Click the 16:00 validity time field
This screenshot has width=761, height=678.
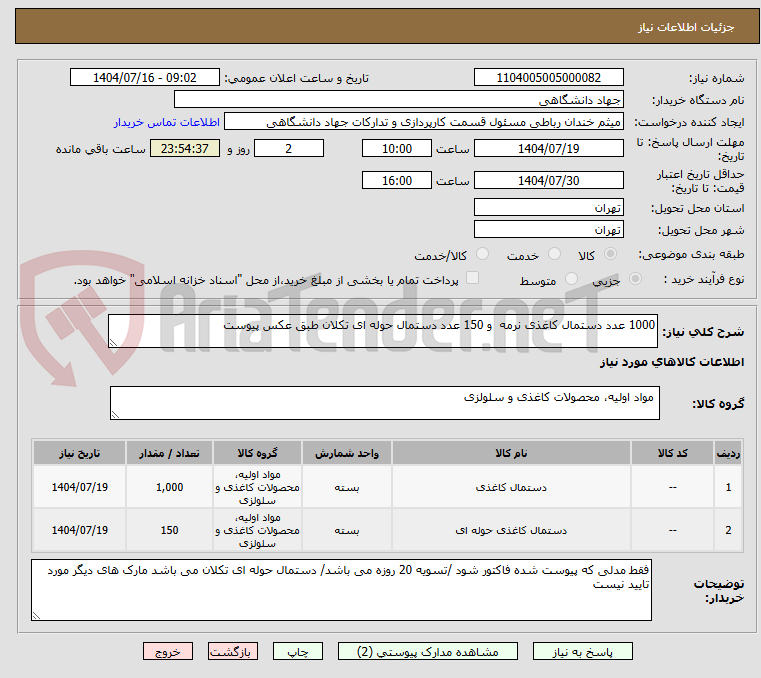[x=396, y=181]
